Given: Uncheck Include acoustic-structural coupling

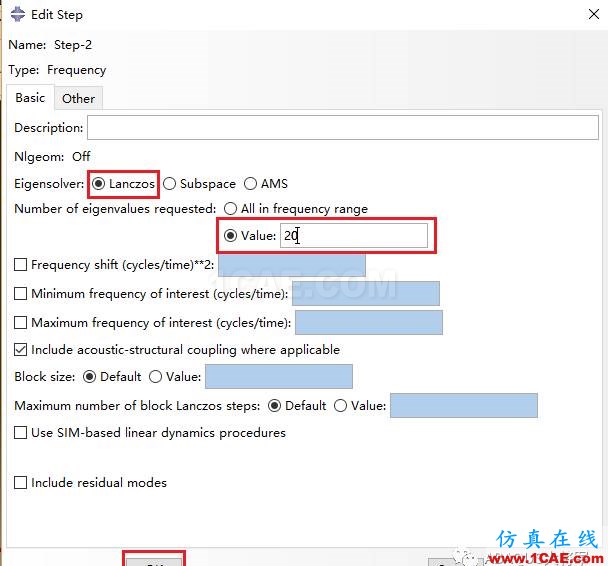Looking at the screenshot, I should tap(20, 350).
